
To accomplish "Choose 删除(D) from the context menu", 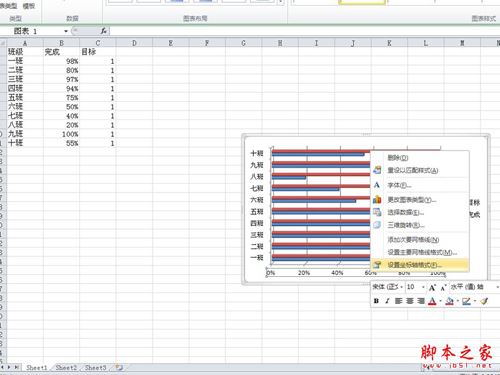I will (420, 157).
